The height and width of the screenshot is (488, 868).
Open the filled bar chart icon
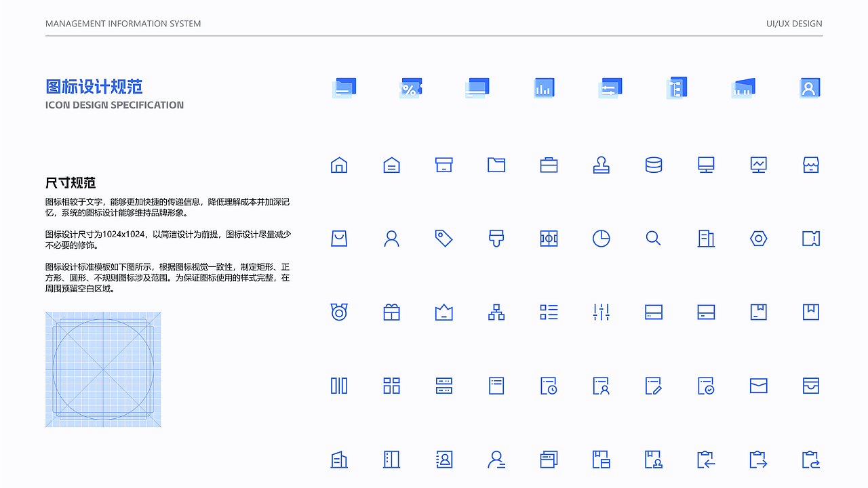(x=544, y=88)
